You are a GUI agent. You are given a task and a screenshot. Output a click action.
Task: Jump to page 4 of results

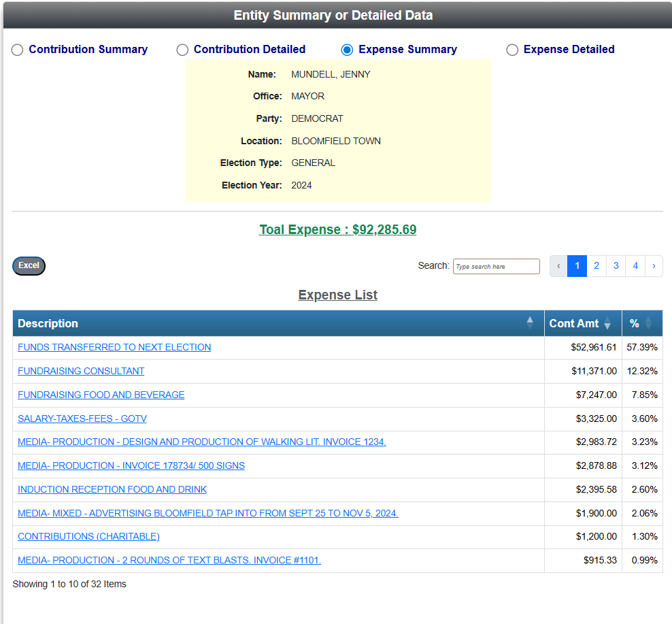(635, 266)
